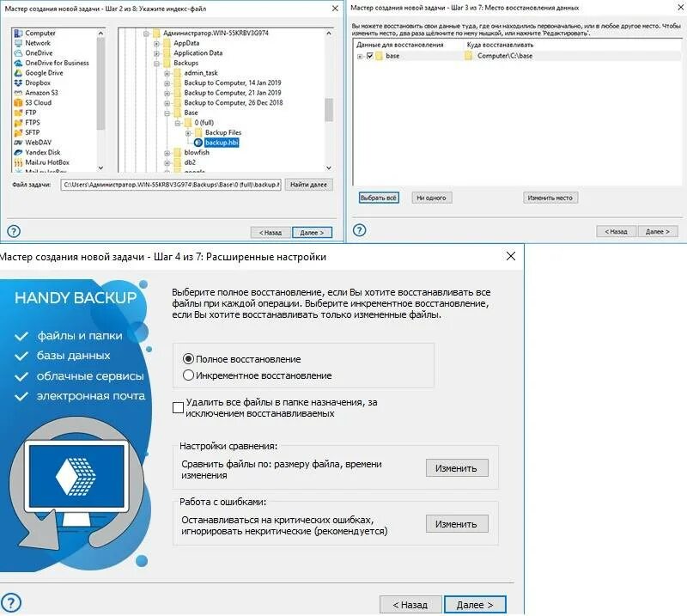Click the Файл задачи path field
Image resolution: width=687 pixels, height=616 pixels.
click(171, 185)
